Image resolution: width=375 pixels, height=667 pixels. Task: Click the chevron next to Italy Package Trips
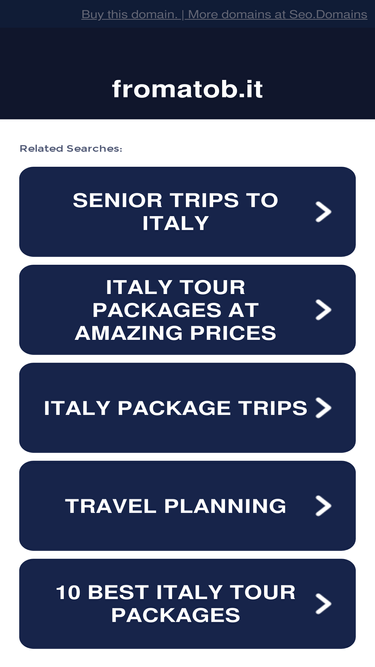pos(323,408)
